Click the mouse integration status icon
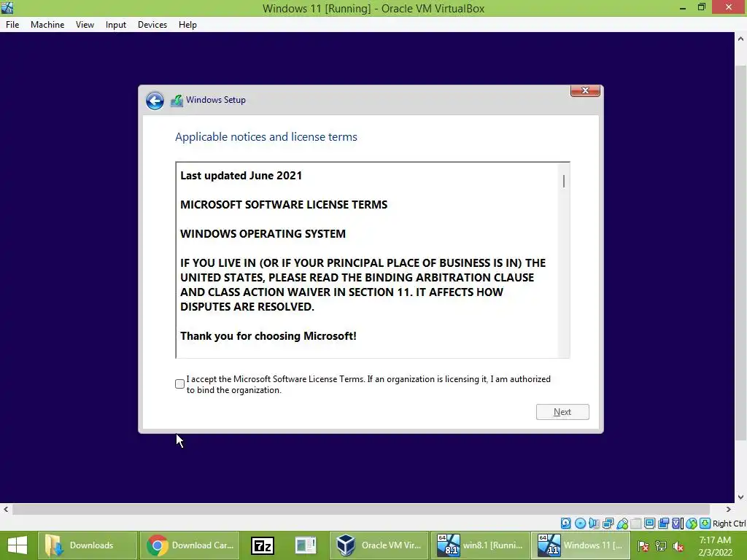 click(x=692, y=524)
